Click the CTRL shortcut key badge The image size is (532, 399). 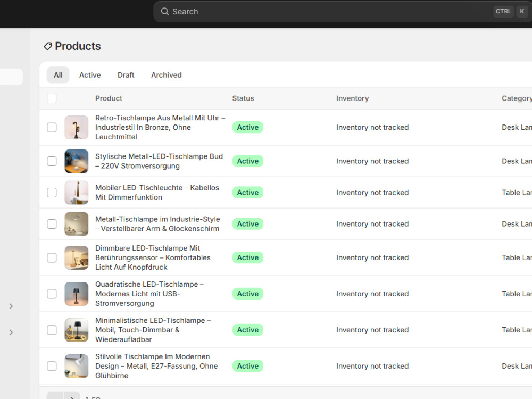pyautogui.click(x=503, y=11)
